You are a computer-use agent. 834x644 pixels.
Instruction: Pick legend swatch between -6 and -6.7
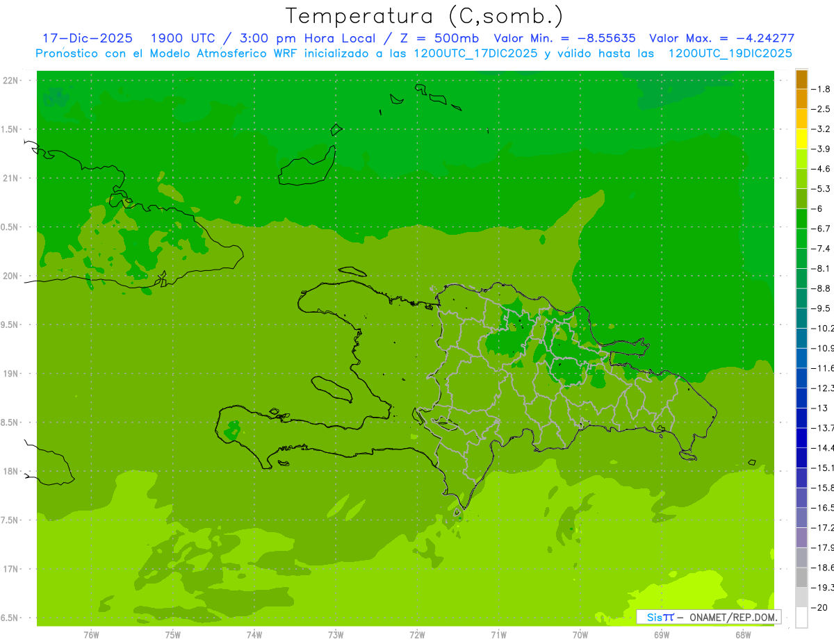pyautogui.click(x=801, y=219)
